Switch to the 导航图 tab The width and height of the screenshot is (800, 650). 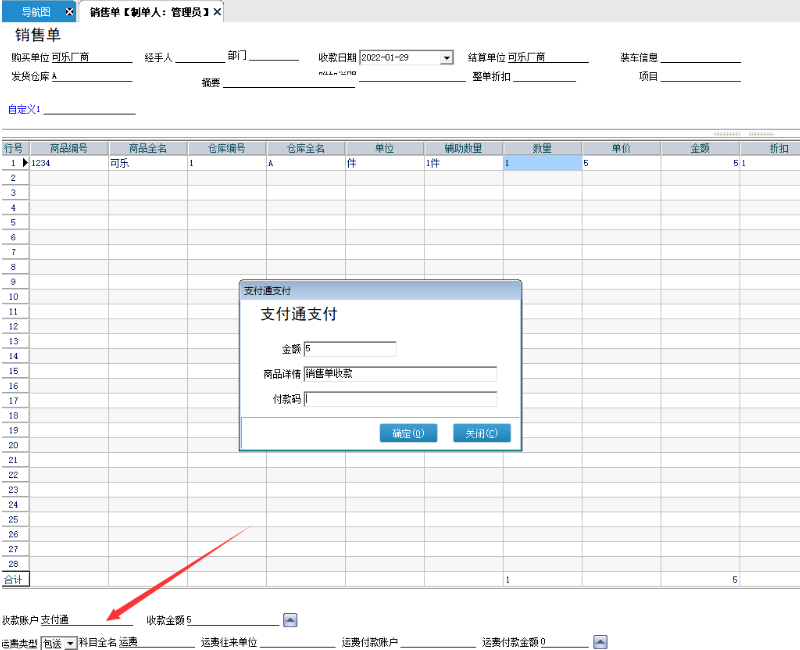pos(36,11)
